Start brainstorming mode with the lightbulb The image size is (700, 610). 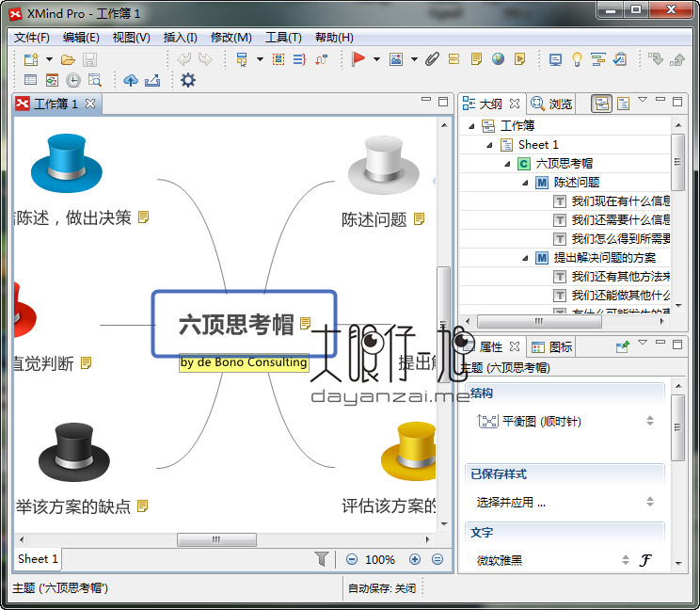[577, 59]
